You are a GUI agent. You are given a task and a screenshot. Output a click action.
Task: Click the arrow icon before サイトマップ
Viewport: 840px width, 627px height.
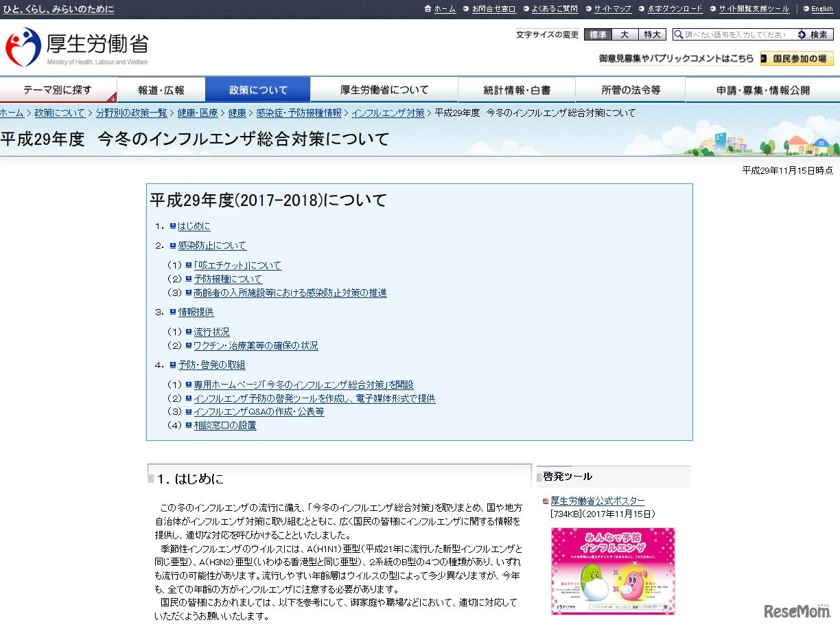click(589, 9)
